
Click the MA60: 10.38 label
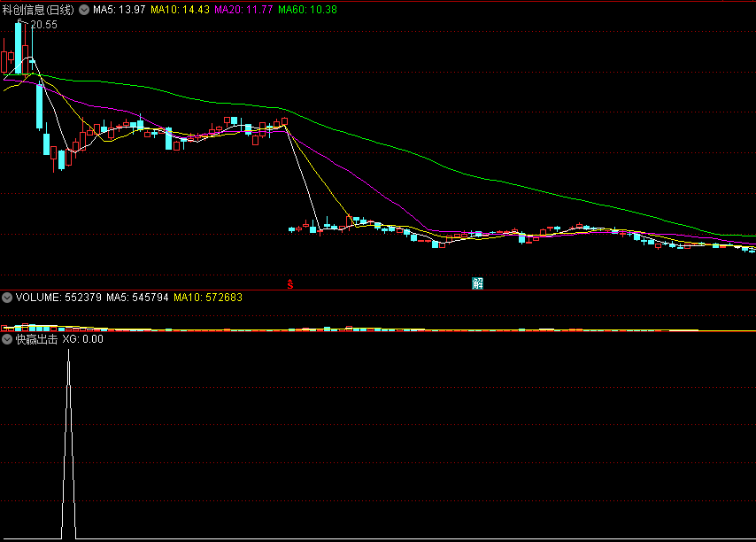[307, 10]
